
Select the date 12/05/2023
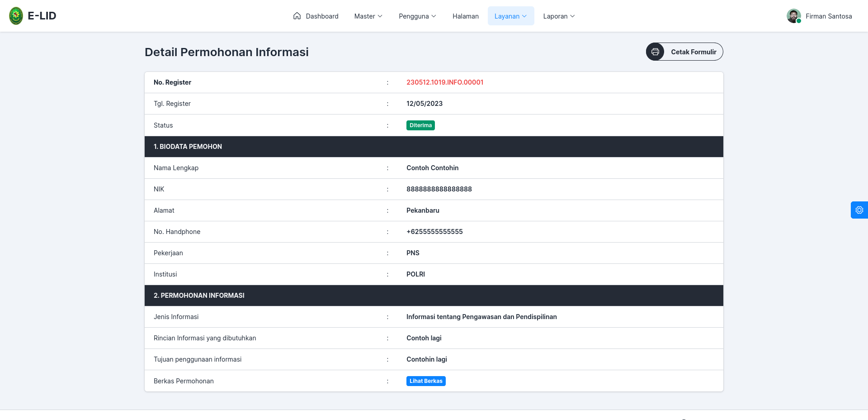pos(425,104)
